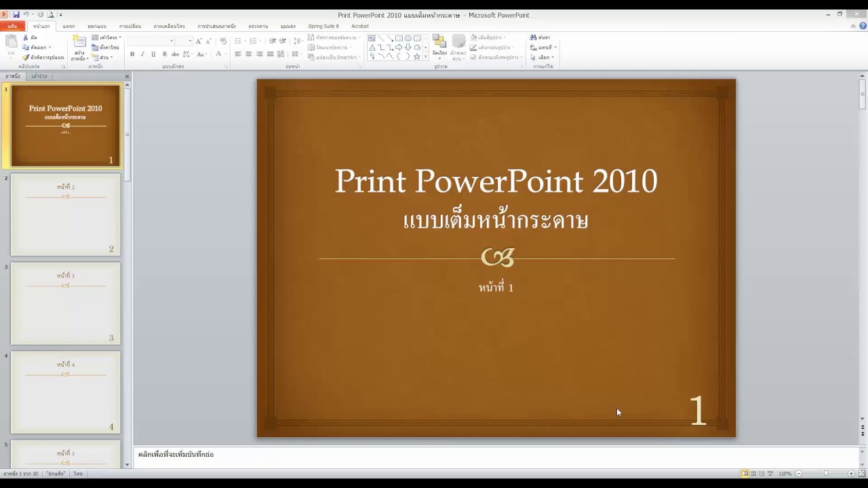868x488 pixels.
Task: Select the star shape in shapes gallery
Action: click(x=416, y=56)
